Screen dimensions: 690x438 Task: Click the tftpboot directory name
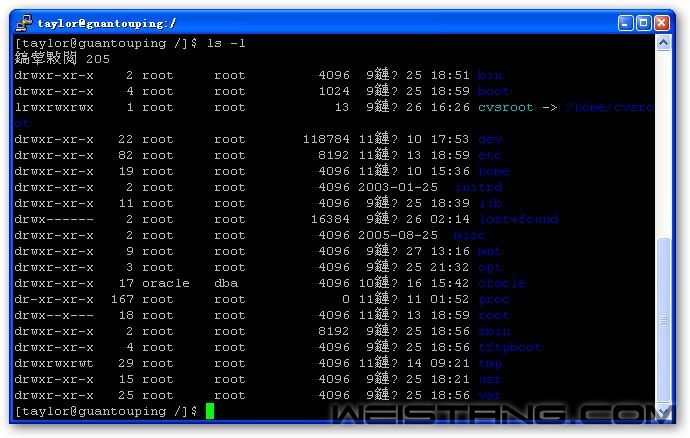[x=509, y=347]
